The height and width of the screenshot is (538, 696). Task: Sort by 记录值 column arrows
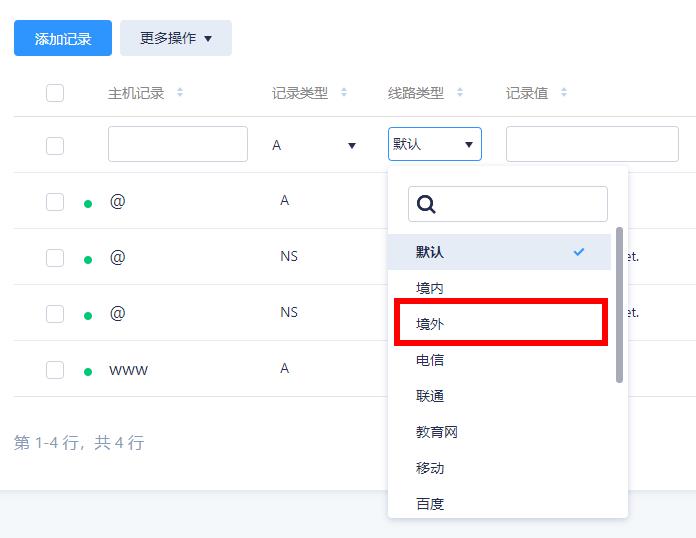[564, 93]
